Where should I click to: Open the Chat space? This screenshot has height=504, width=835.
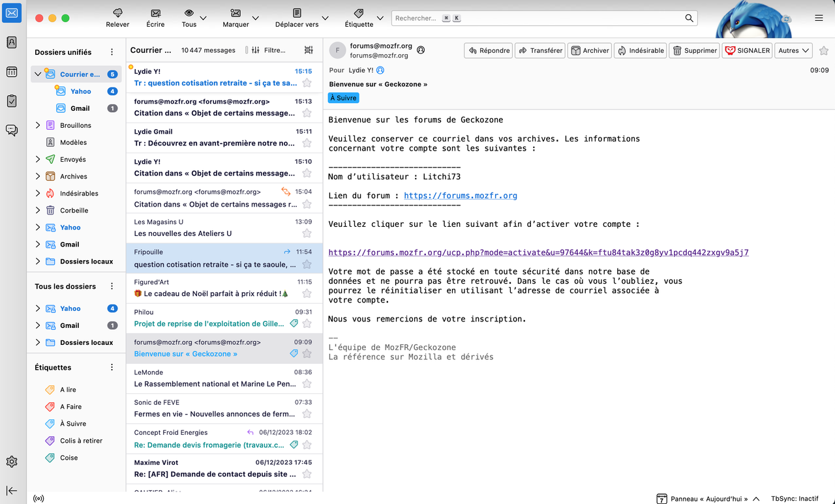tap(12, 130)
